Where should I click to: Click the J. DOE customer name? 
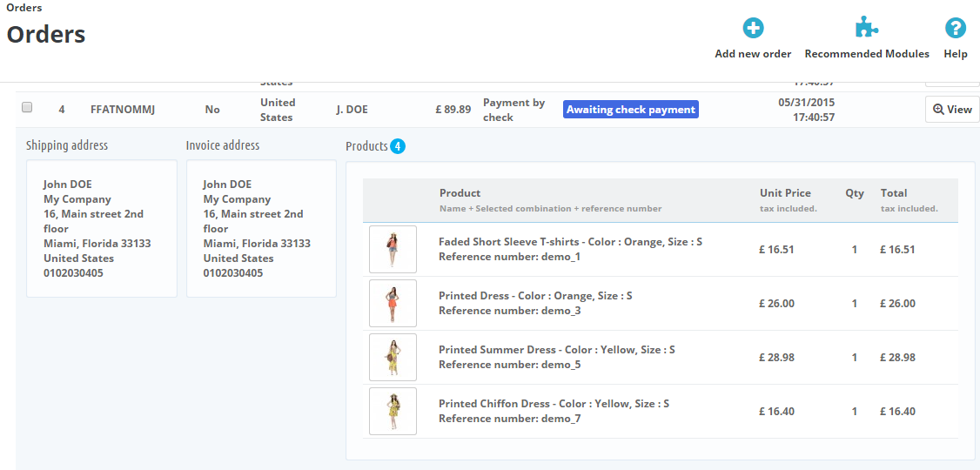point(352,110)
